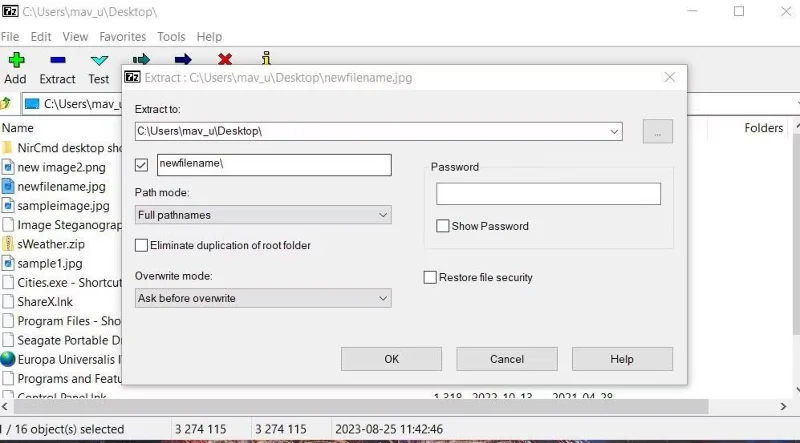The width and height of the screenshot is (800, 443).
Task: Open the Extract to path dropdown
Action: pyautogui.click(x=614, y=132)
